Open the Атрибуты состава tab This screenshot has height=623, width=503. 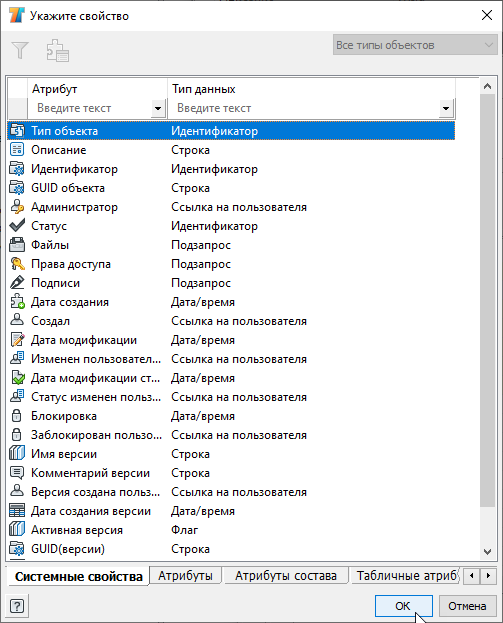[285, 575]
